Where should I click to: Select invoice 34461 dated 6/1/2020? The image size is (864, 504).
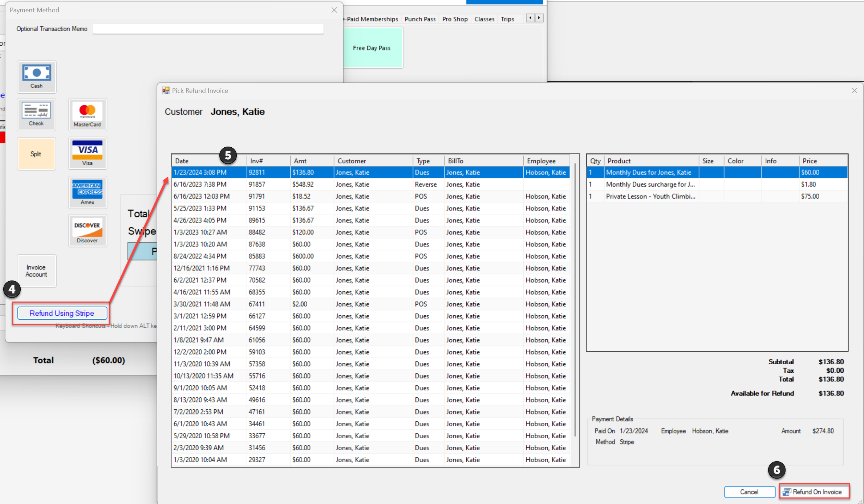371,424
